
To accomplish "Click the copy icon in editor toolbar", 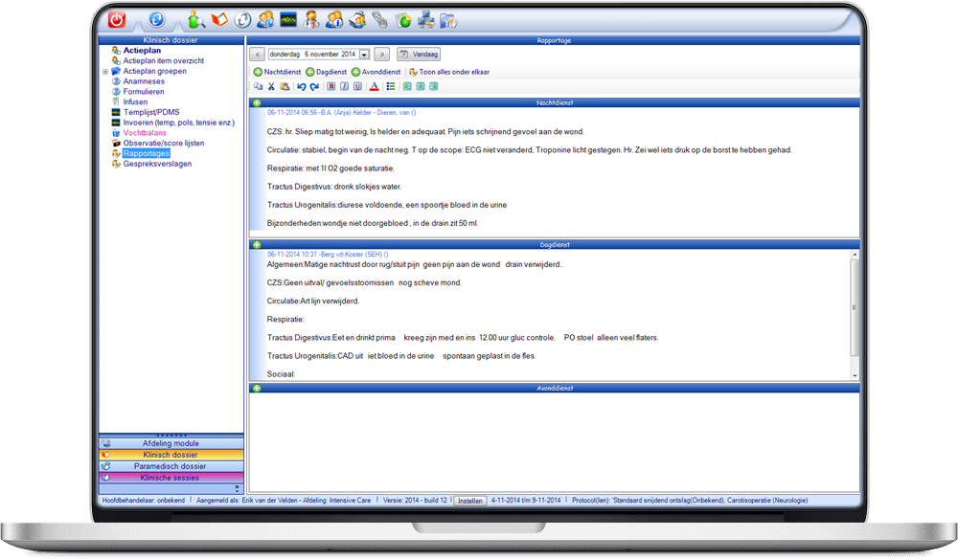I will pos(259,87).
